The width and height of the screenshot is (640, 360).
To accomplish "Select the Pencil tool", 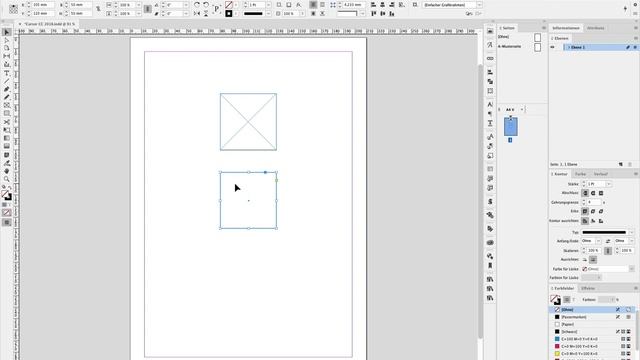I will coord(7,97).
